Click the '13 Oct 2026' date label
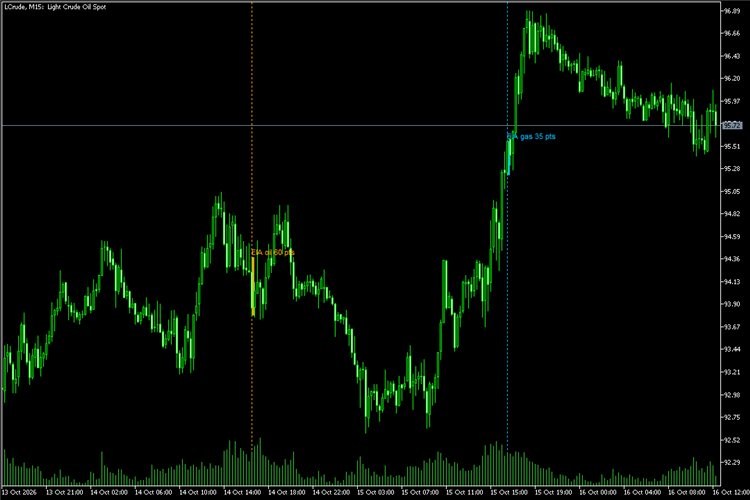The image size is (750, 500). click(19, 492)
